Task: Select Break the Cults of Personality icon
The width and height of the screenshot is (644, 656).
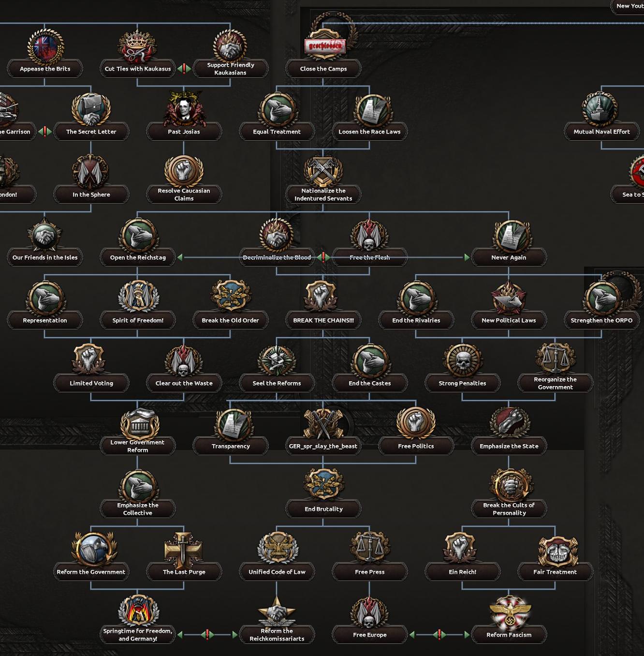Action: click(x=510, y=485)
